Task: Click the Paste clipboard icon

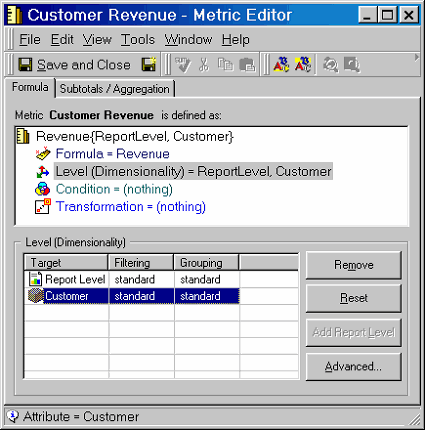Action: point(247,65)
